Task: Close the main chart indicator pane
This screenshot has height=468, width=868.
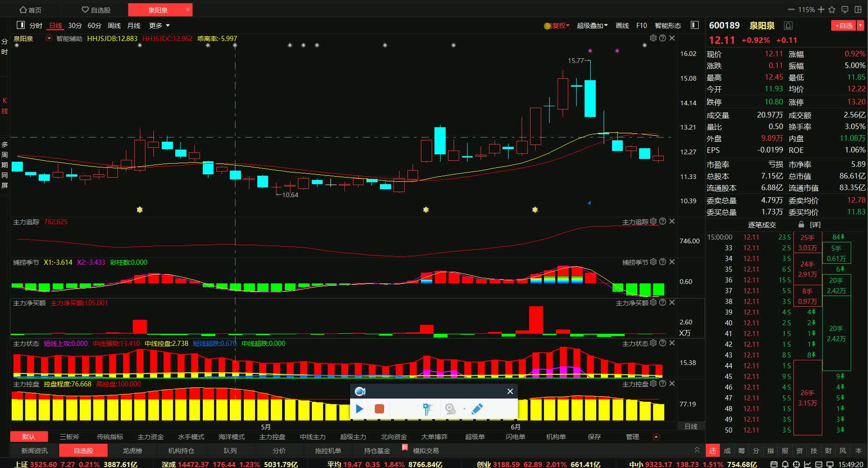Action: point(672,38)
